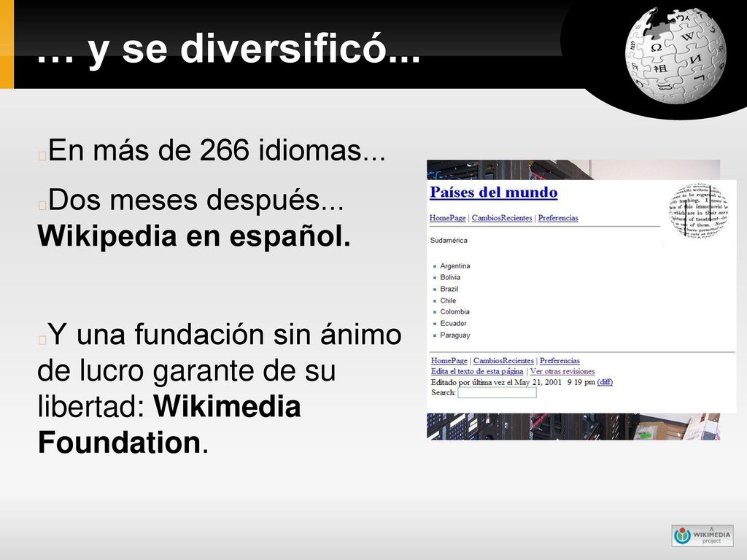The width and height of the screenshot is (747, 560).
Task: Click 'Y una fundación sin ánimo' line
Action: 225,334
